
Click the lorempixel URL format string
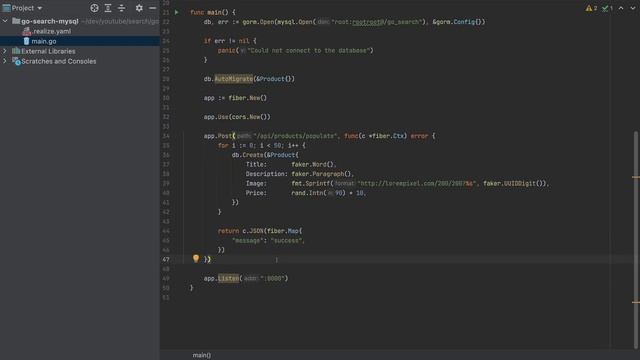(416, 184)
